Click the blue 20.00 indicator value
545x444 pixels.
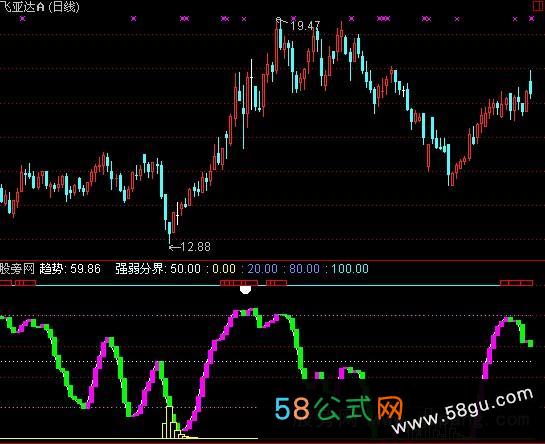pos(262,269)
